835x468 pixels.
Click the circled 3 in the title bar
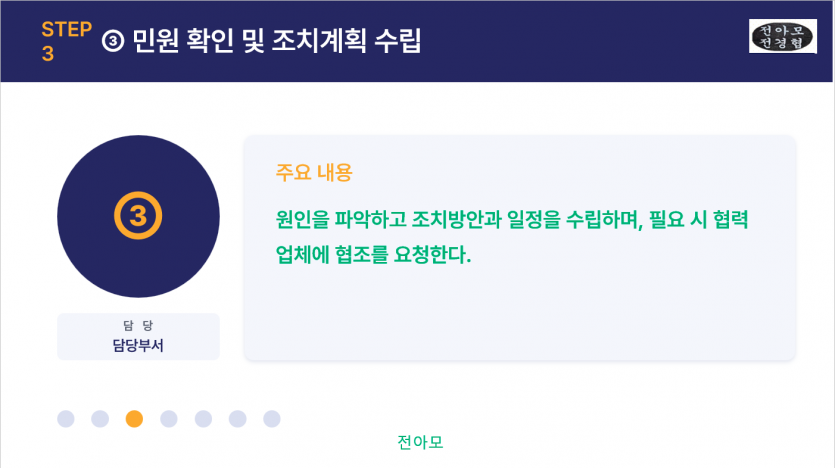(x=113, y=41)
